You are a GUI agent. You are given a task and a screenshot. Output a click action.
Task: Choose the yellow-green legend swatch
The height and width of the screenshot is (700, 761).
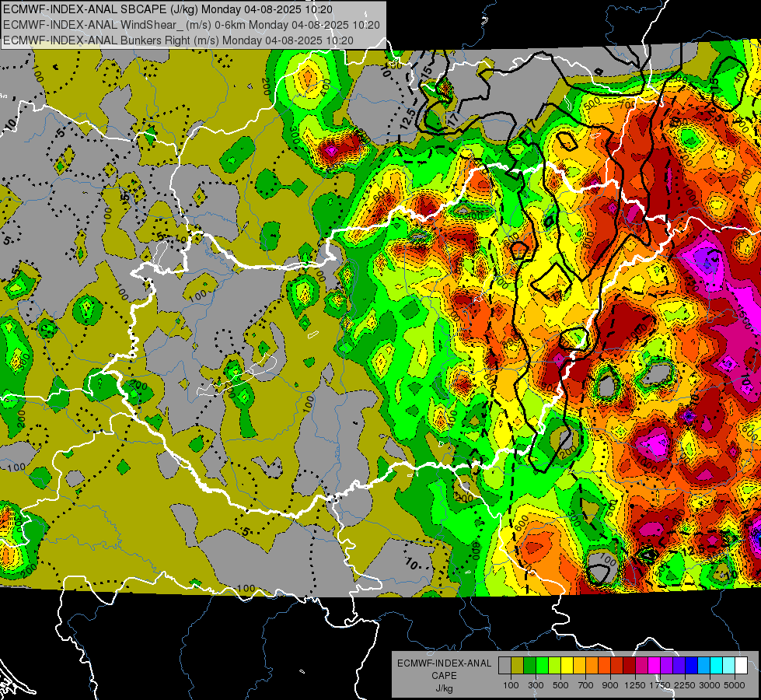pos(555,665)
